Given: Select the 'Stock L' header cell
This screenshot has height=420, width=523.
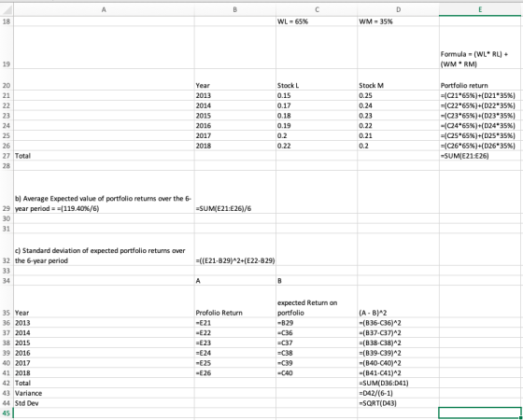Looking at the screenshot, I should point(317,79).
